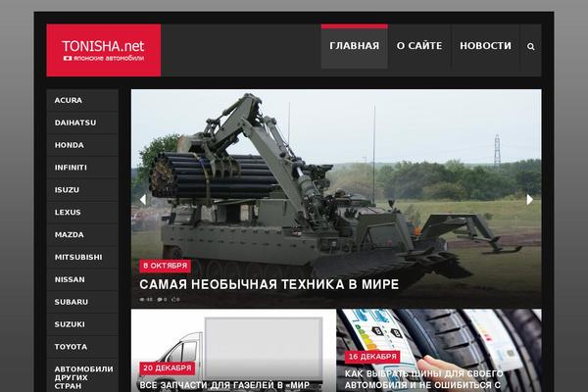Open the НОВОСТИ menu item

coord(485,46)
